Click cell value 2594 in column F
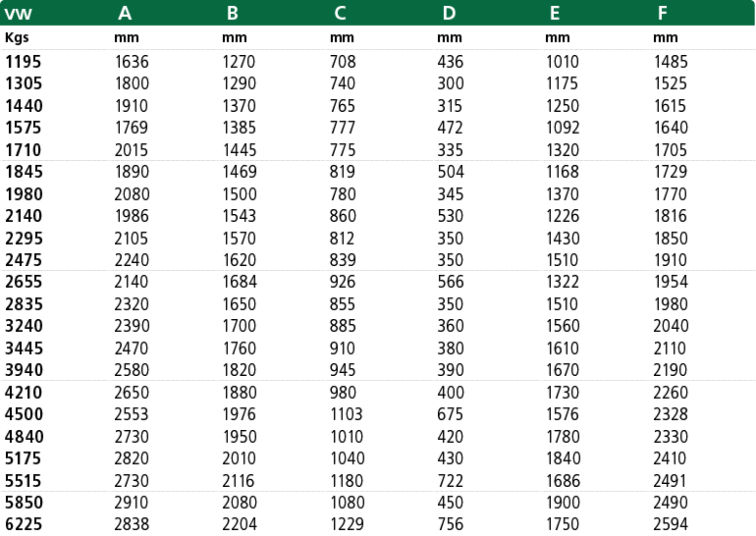The width and height of the screenshot is (756, 536). pyautogui.click(x=671, y=524)
